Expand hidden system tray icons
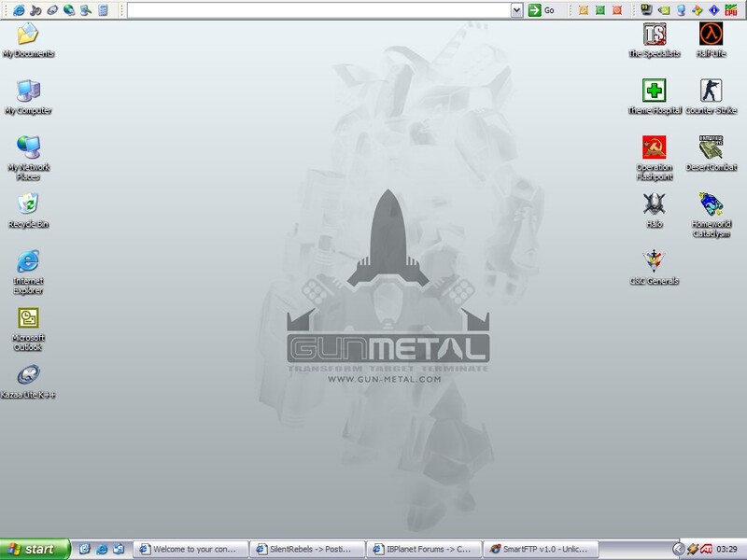The image size is (747, 560). 678,549
